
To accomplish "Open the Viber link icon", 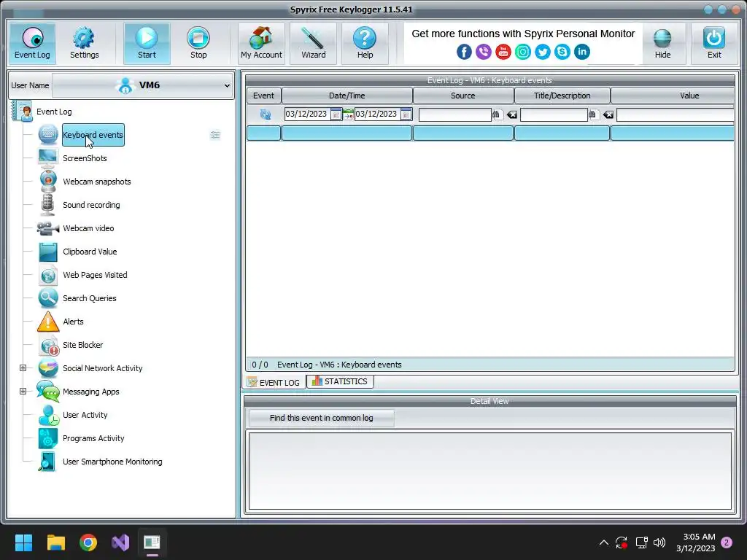I will (x=484, y=52).
